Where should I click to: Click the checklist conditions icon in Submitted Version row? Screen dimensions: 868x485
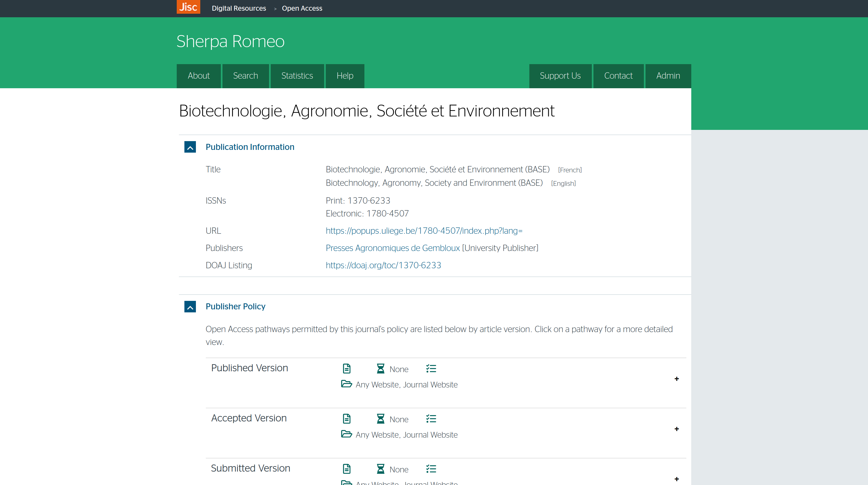pos(431,469)
